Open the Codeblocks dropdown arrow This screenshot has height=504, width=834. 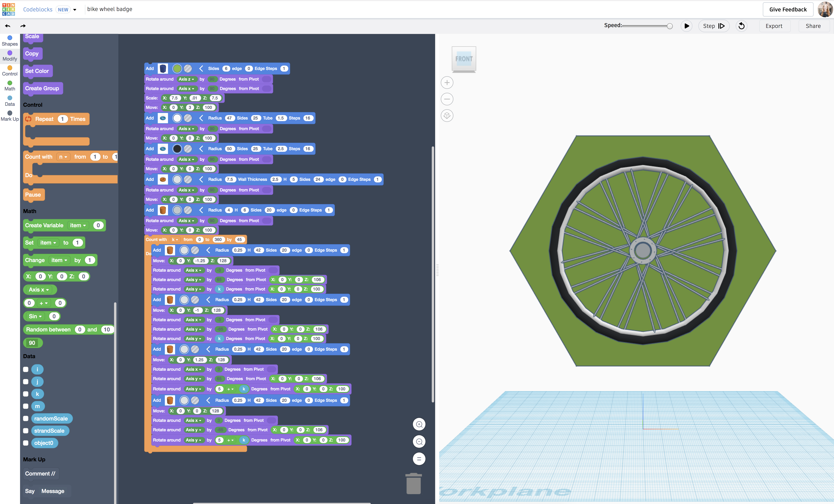point(75,9)
